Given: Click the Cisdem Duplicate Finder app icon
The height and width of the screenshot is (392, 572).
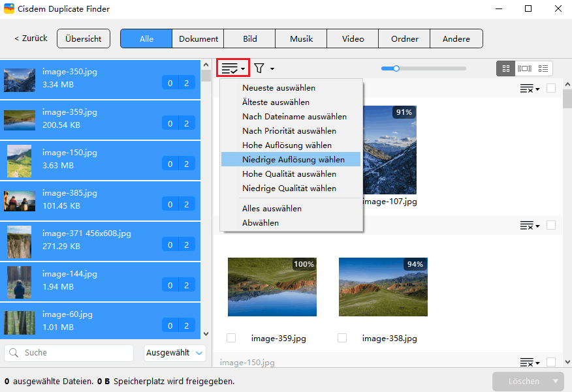Looking at the screenshot, I should coord(9,8).
